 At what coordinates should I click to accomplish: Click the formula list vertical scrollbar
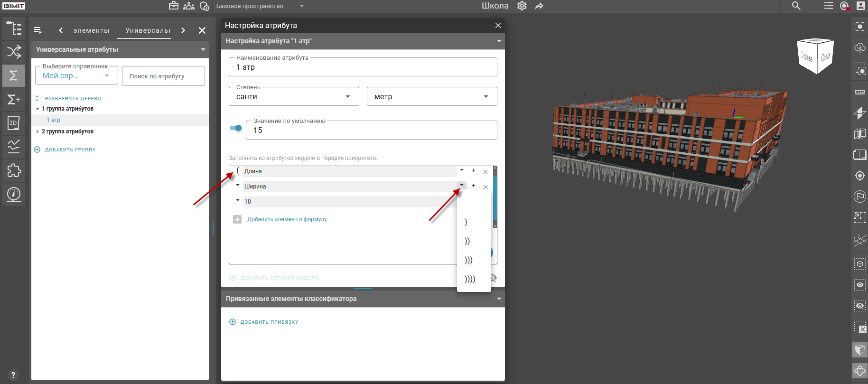[x=495, y=197]
